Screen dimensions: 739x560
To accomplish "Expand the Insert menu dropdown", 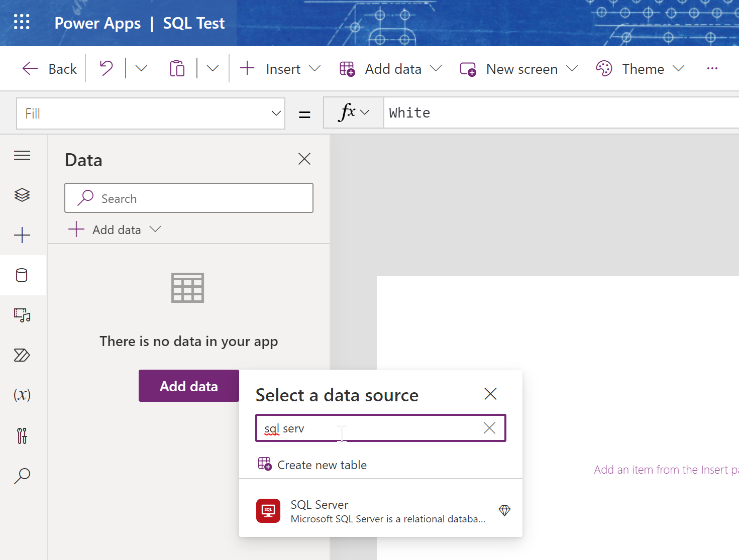I will [315, 69].
